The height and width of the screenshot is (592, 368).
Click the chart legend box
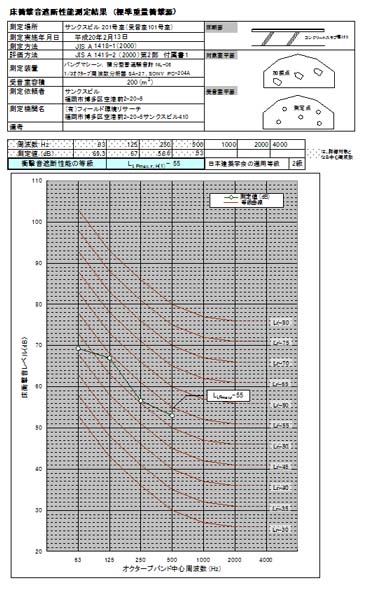point(246,200)
